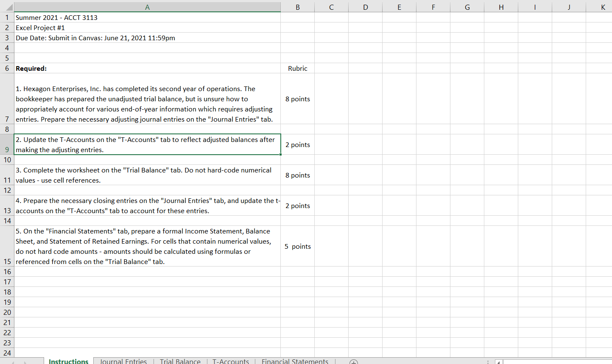Add a new sheet with plus icon

pos(354,362)
